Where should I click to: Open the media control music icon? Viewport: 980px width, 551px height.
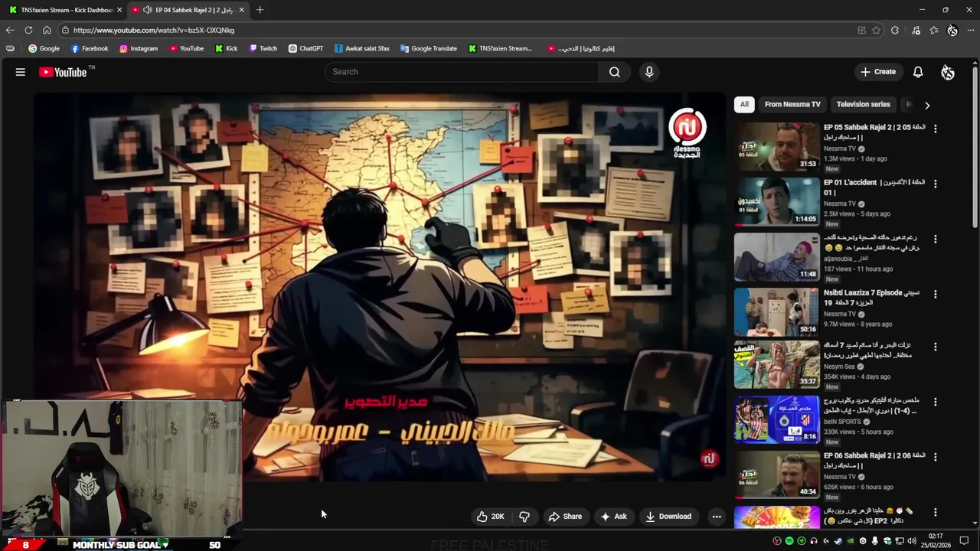pyautogui.click(x=916, y=31)
